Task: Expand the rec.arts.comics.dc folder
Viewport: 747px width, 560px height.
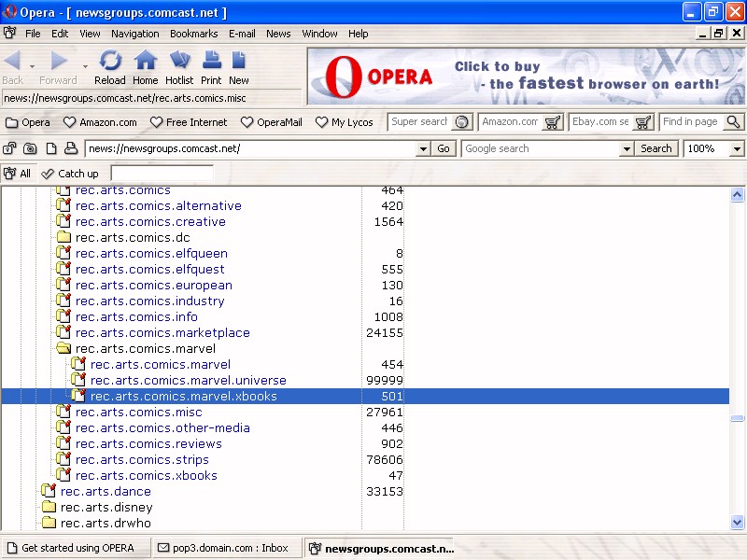Action: tap(63, 237)
